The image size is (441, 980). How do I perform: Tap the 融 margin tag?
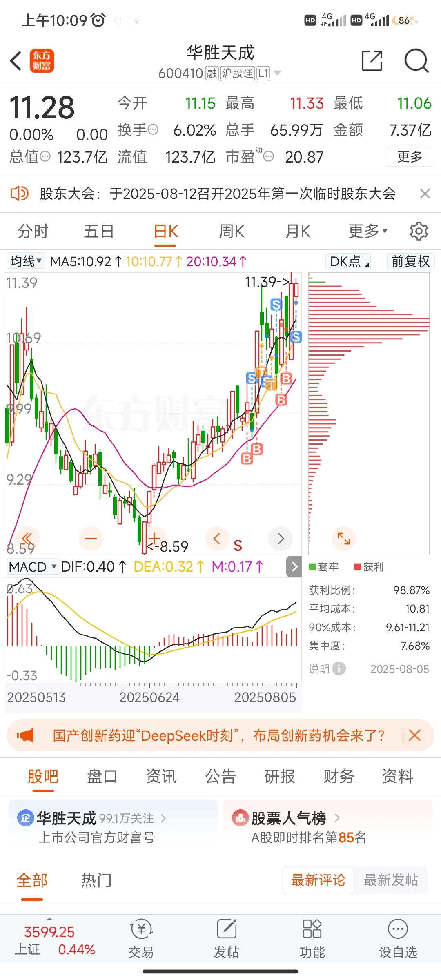[x=212, y=73]
